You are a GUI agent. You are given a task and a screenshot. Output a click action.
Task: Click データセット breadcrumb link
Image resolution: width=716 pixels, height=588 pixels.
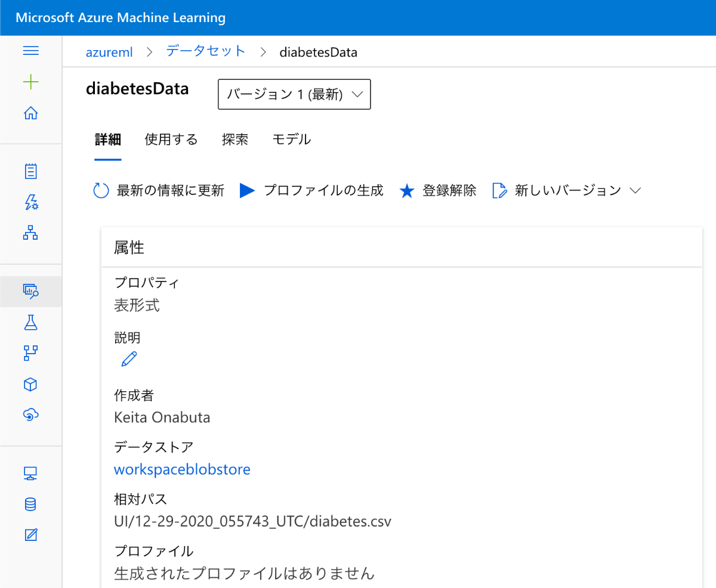point(206,51)
